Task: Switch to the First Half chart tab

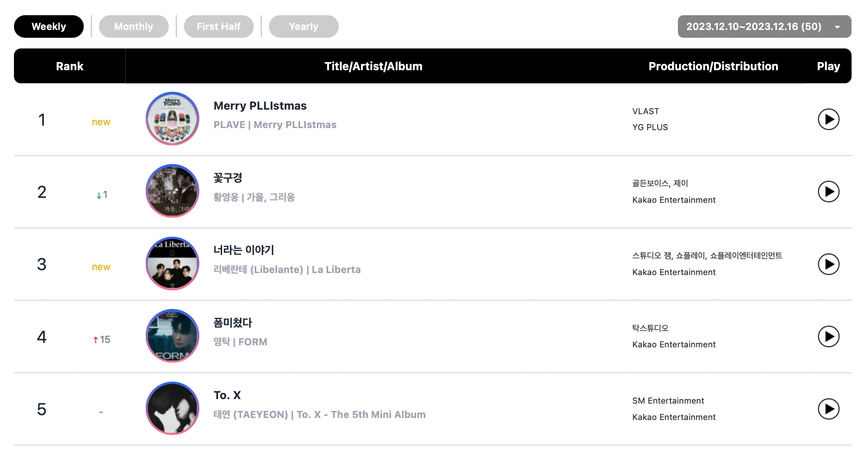Action: (x=218, y=27)
